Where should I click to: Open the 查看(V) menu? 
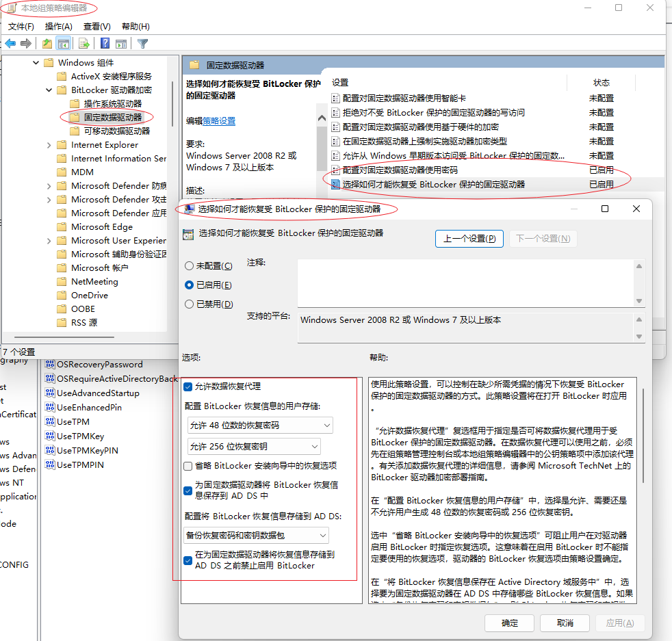click(97, 27)
